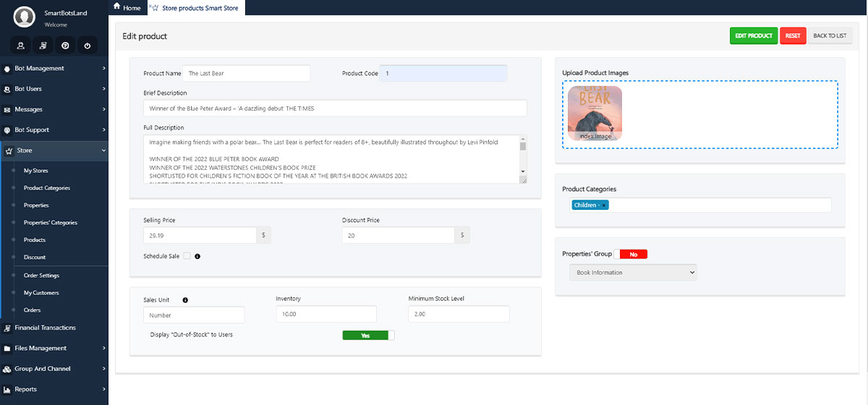Click the Selling Price input field

coord(200,236)
